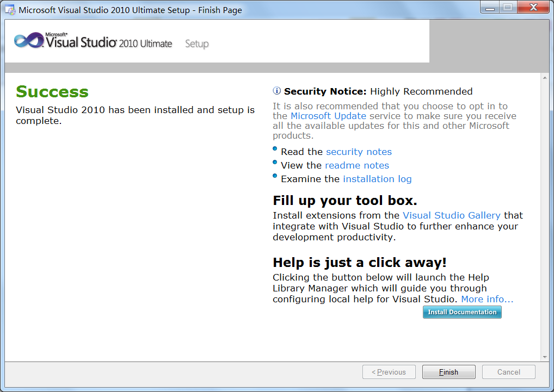This screenshot has height=392, width=554.
Task: Click the Previous button
Action: 389,372
